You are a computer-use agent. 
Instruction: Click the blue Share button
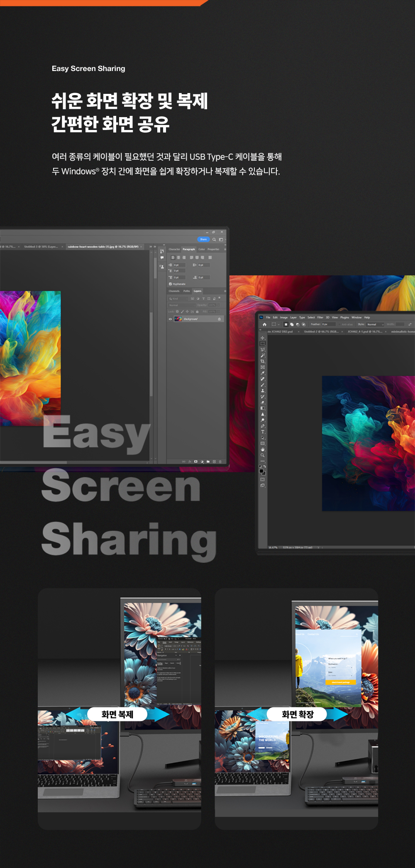point(203,239)
